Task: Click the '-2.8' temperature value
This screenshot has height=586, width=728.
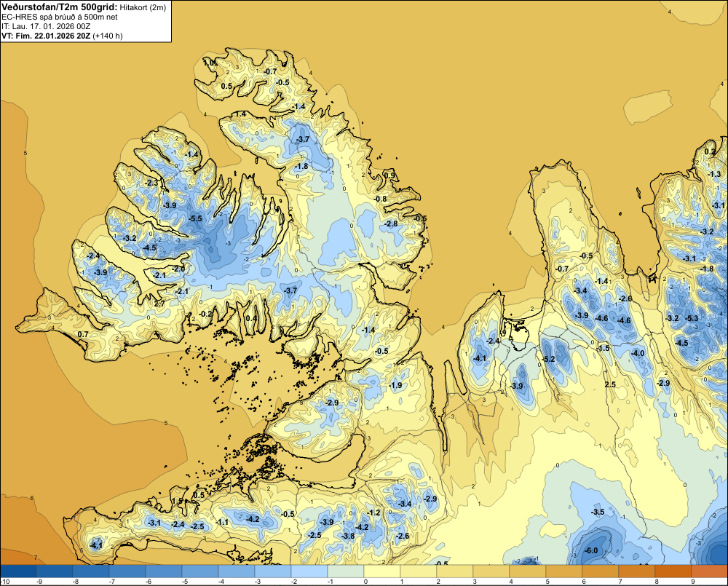Action: click(x=391, y=223)
